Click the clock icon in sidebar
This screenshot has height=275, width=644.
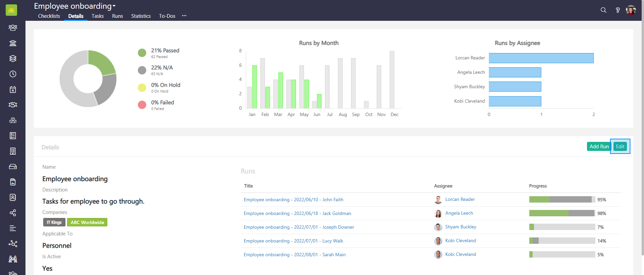pyautogui.click(x=13, y=74)
